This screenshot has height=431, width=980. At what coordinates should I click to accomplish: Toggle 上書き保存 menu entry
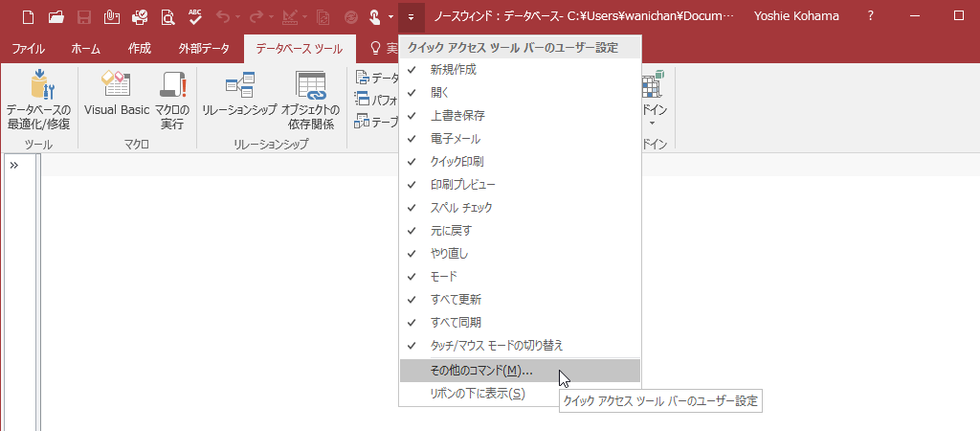[x=520, y=116]
